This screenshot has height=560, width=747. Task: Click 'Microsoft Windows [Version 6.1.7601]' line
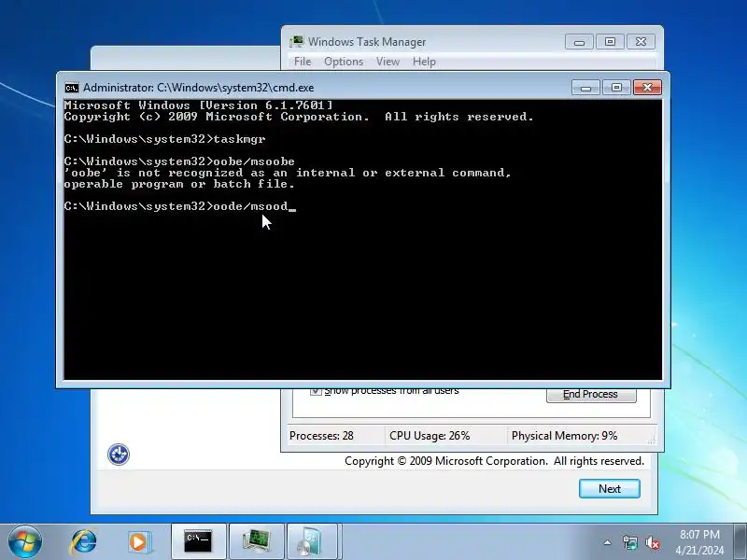click(x=199, y=105)
